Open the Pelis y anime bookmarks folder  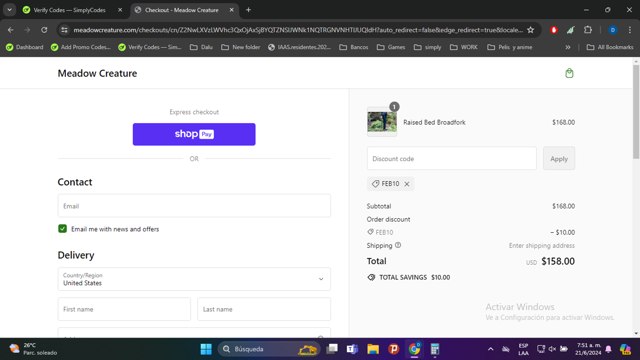click(x=510, y=47)
